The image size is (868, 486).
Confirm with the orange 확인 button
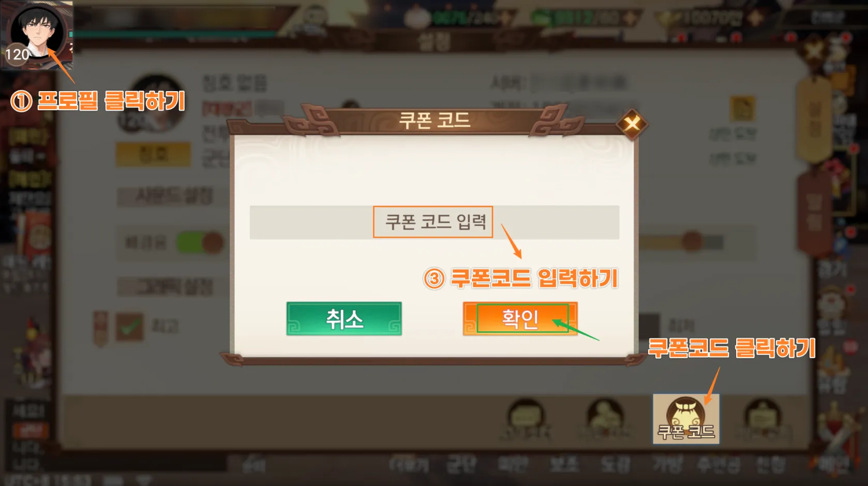point(520,318)
